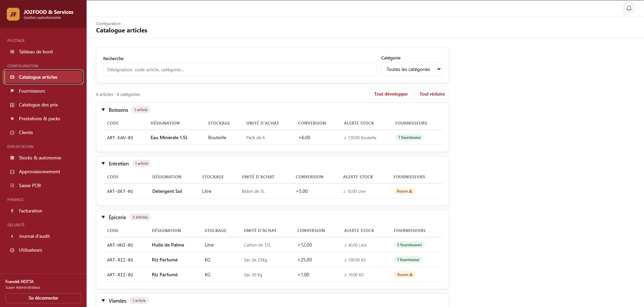Click the Clients circle icon
The height and width of the screenshot is (307, 644).
pyautogui.click(x=12, y=133)
